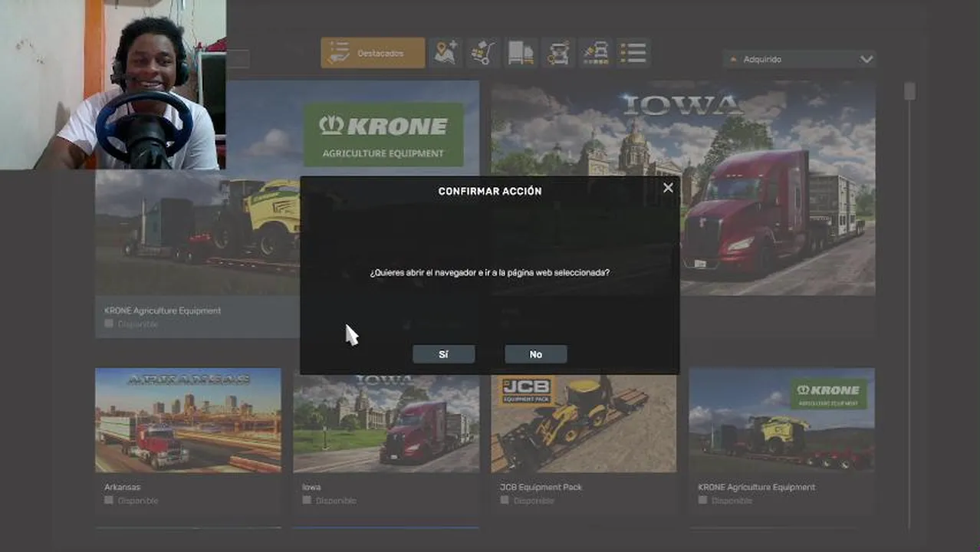Click the search input field left of Destacados
The width and height of the screenshot is (980, 552).
[x=238, y=59]
